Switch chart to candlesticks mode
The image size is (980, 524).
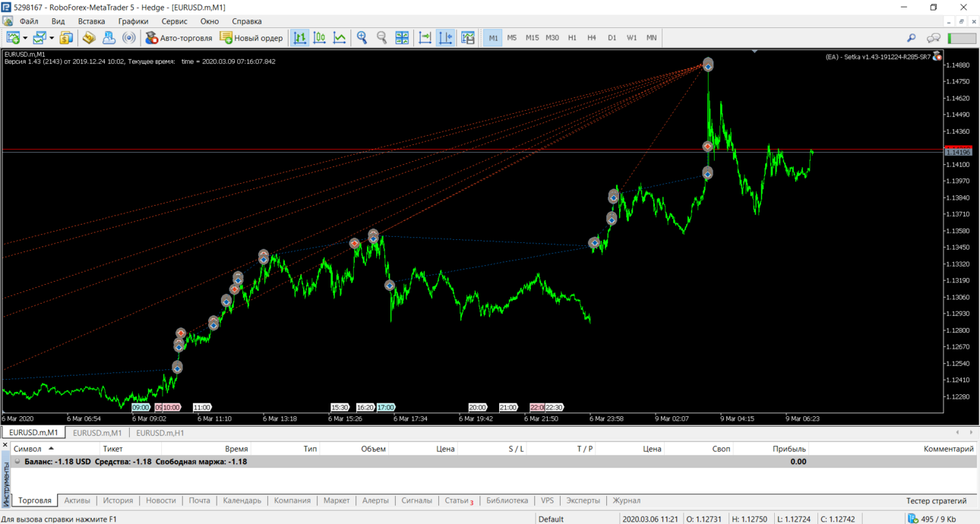pyautogui.click(x=320, y=37)
